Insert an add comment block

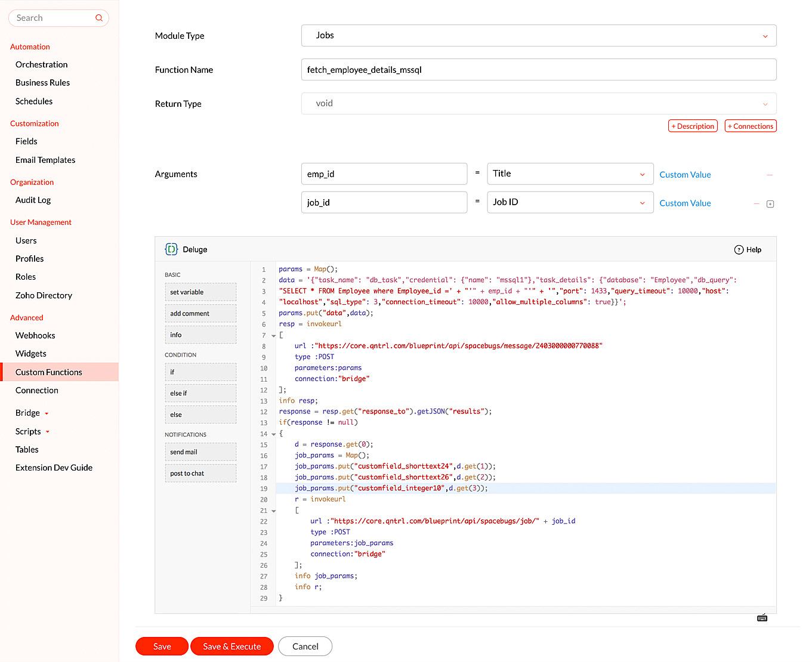(x=200, y=314)
